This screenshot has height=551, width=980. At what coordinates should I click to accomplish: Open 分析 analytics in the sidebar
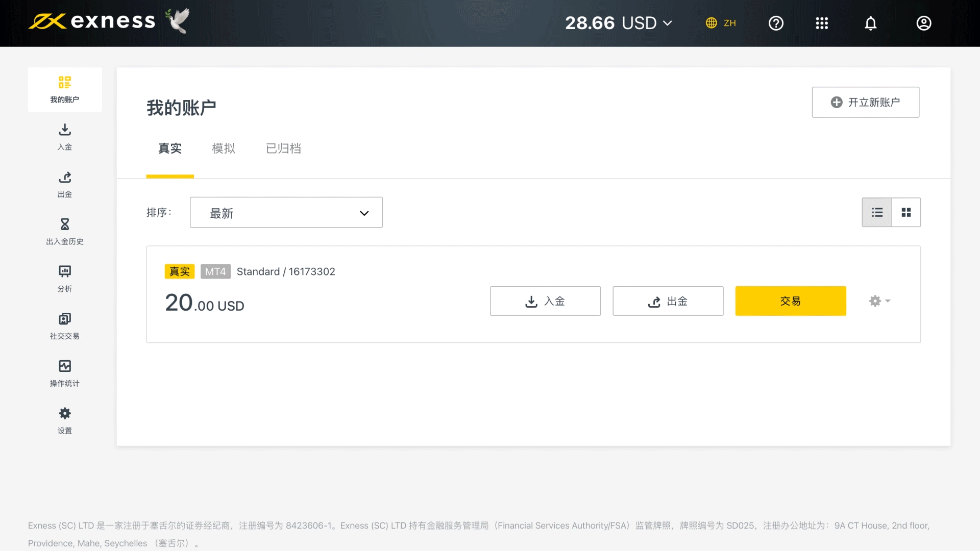point(65,279)
